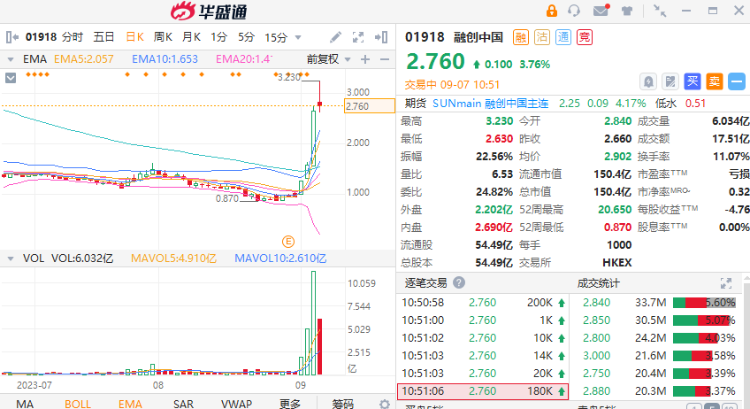The image size is (750, 409).
Task: Toggle the event markers dropdown box
Action: [x=11, y=77]
